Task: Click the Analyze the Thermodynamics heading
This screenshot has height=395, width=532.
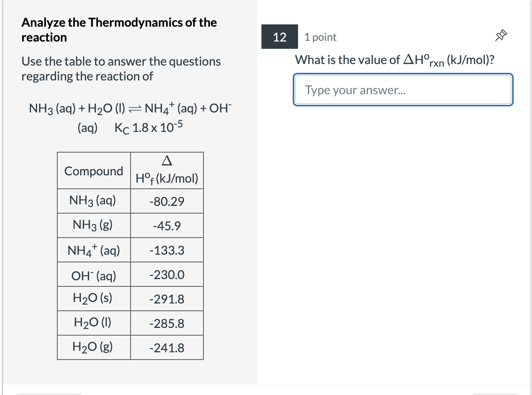Action: pos(119,30)
